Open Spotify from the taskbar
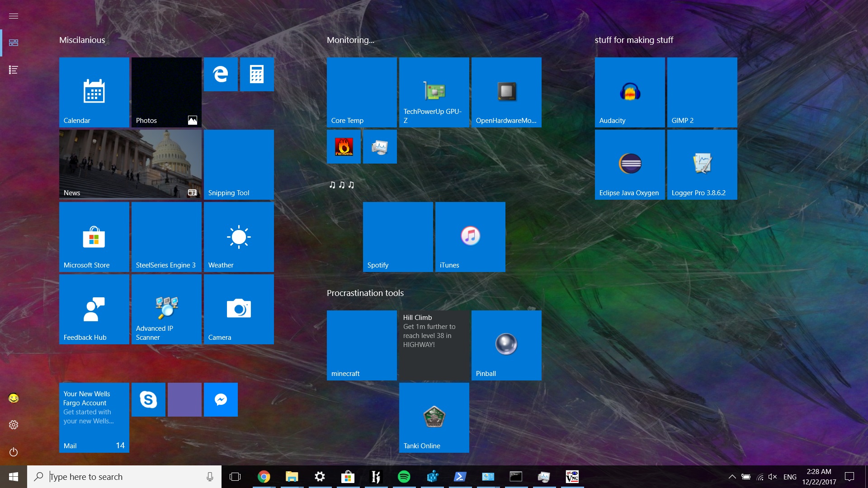Screen dimensions: 868x488 (405, 477)
